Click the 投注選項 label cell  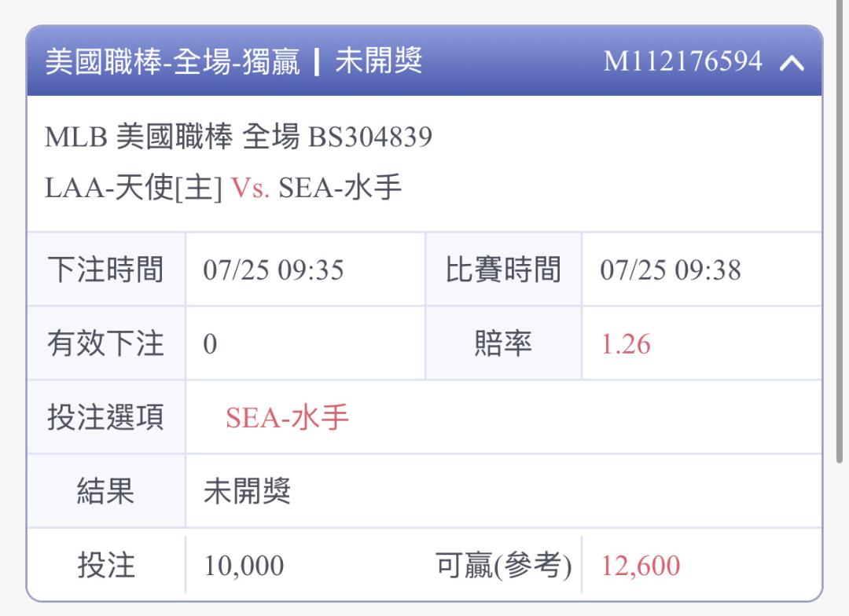coord(106,417)
